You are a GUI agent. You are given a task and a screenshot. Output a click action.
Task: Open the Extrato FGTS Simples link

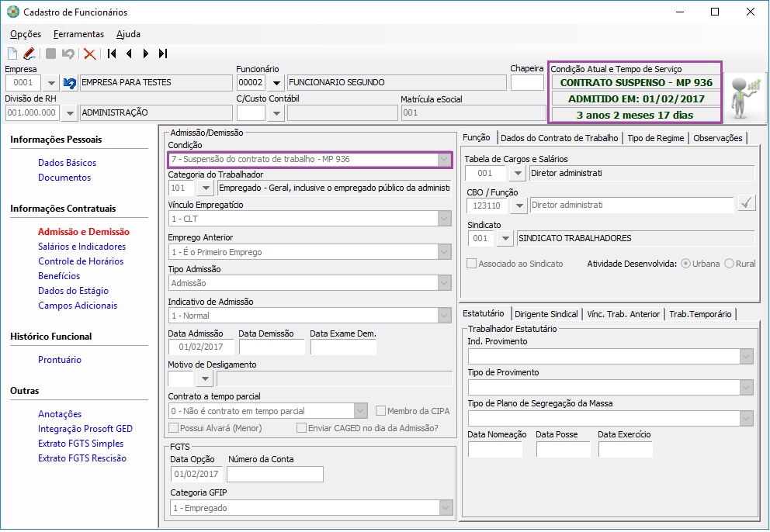tap(81, 443)
